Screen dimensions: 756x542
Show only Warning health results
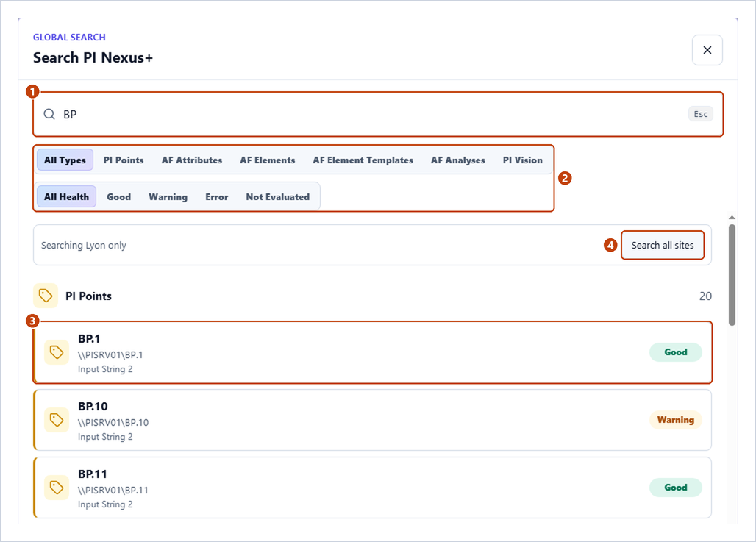click(168, 197)
